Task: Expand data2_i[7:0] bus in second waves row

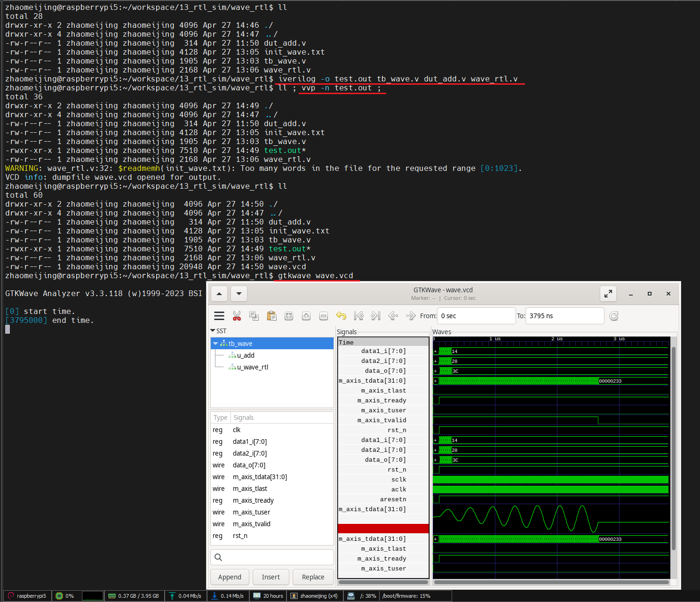Action: pos(435,361)
